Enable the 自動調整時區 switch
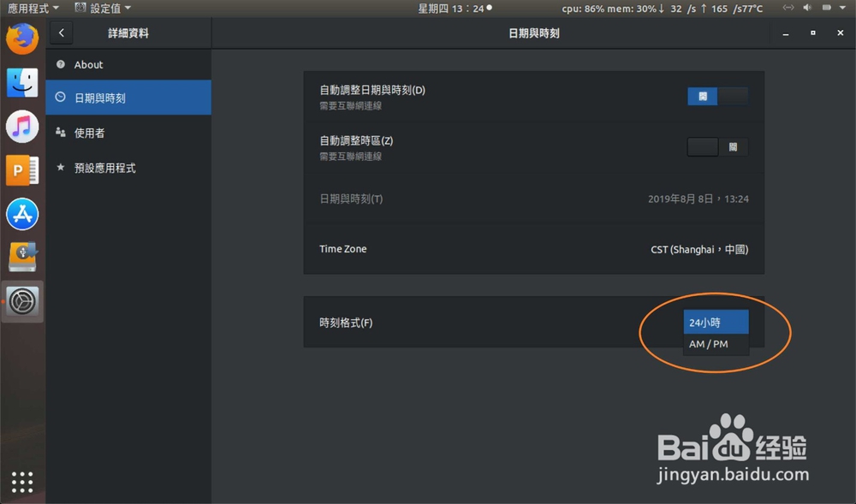The width and height of the screenshot is (856, 504). pos(717,146)
